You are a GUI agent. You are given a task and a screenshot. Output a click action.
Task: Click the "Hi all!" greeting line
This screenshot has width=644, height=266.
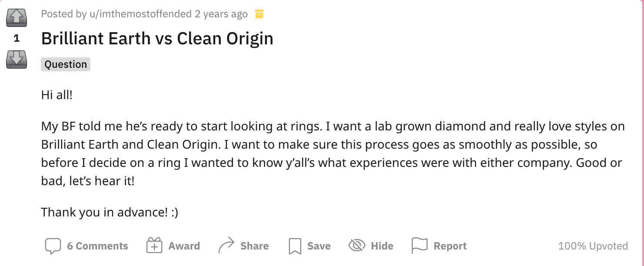pyautogui.click(x=57, y=95)
